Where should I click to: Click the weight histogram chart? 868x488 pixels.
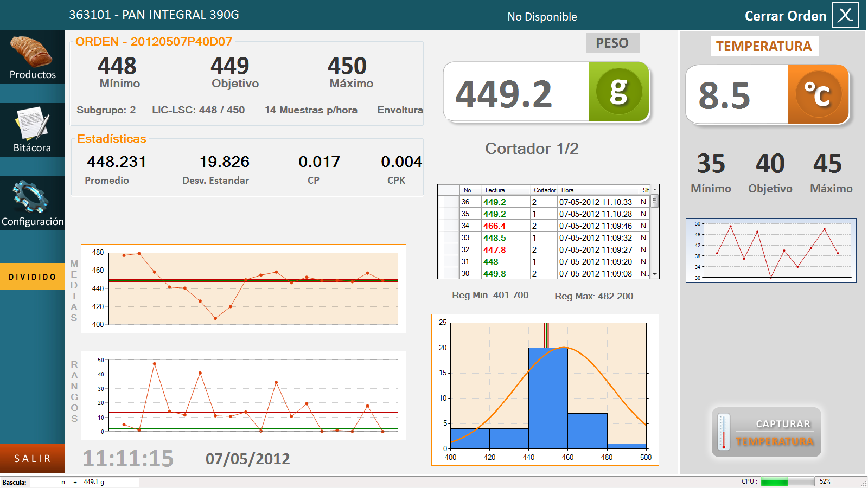tap(545, 390)
